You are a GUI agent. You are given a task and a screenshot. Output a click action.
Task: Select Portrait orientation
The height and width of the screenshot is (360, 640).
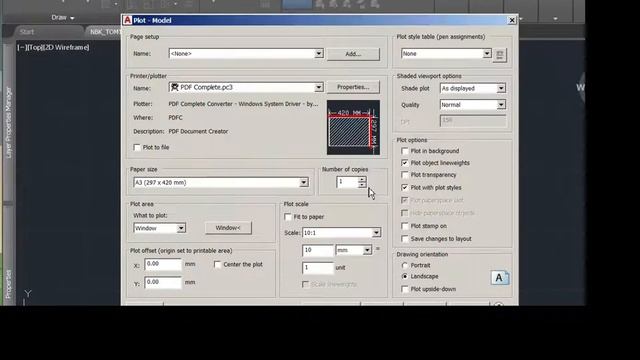(404, 265)
